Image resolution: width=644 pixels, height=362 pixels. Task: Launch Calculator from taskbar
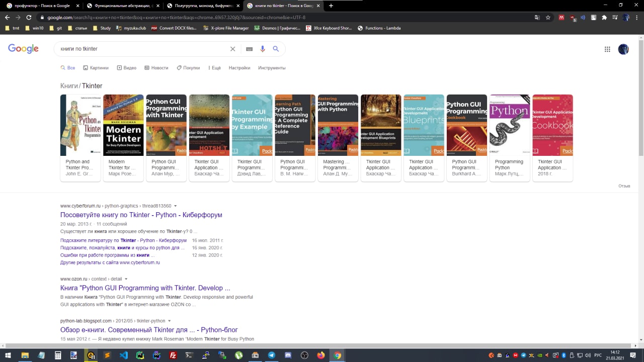[x=58, y=355]
